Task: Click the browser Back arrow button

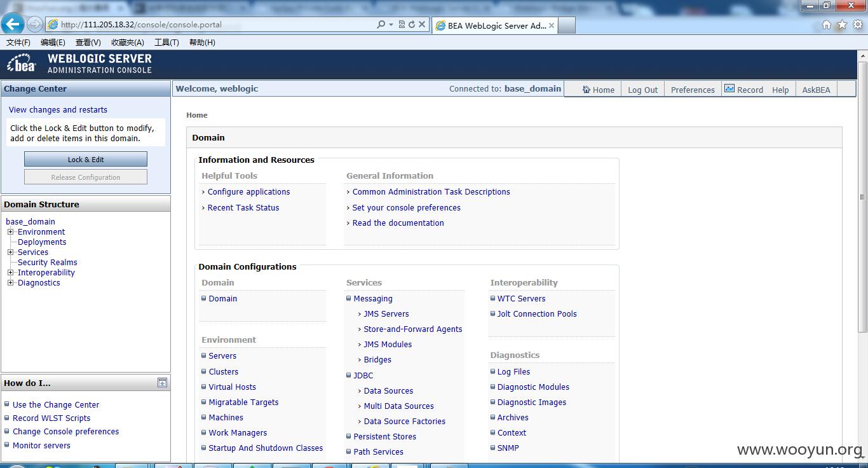Action: (13, 24)
